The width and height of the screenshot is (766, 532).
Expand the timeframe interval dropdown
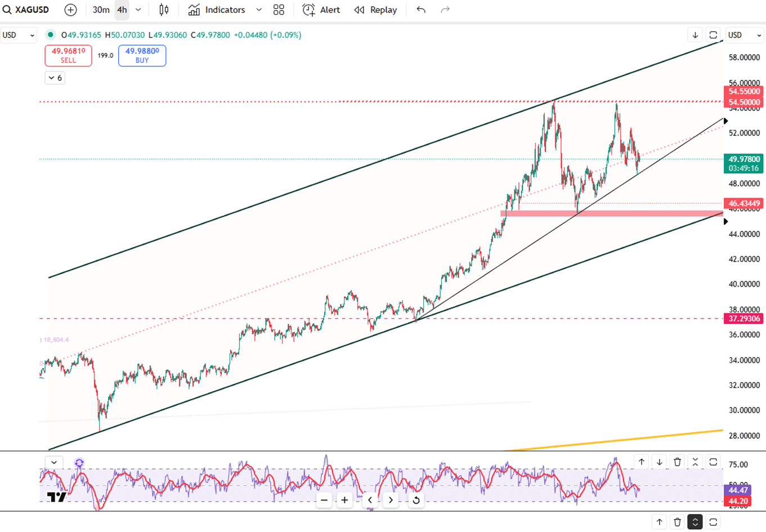pos(138,10)
